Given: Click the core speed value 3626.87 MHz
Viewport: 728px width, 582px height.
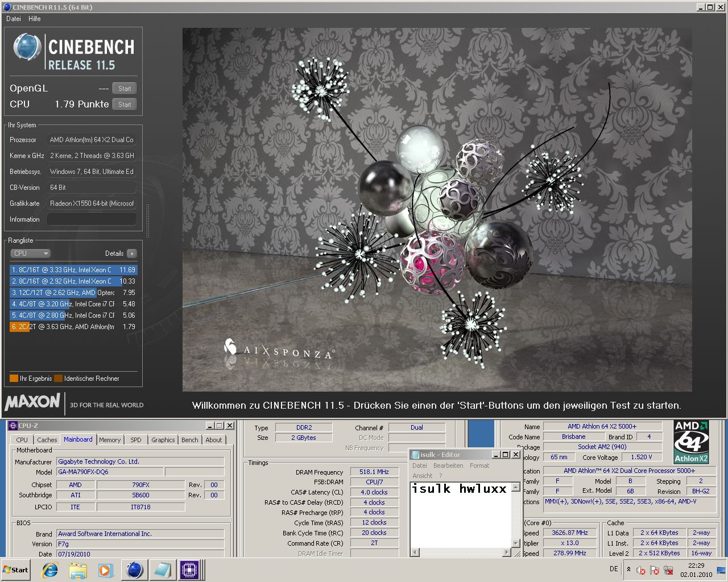Looking at the screenshot, I should 570,533.
